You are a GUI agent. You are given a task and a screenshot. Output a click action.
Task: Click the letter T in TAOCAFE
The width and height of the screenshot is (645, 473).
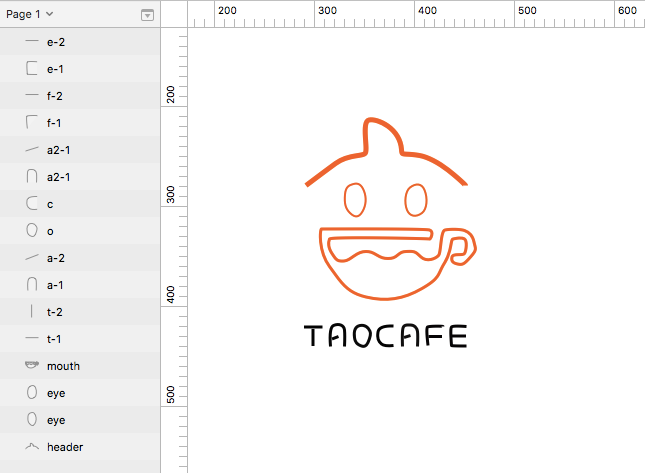314,336
